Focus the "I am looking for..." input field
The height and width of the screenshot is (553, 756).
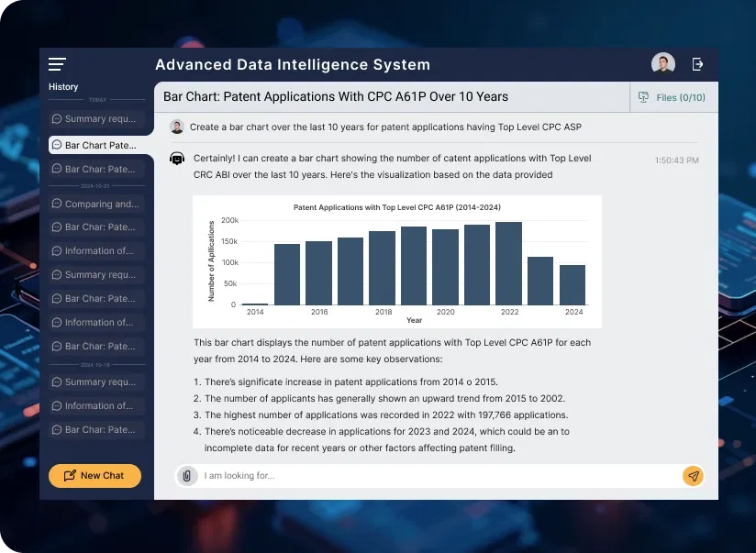click(x=431, y=476)
